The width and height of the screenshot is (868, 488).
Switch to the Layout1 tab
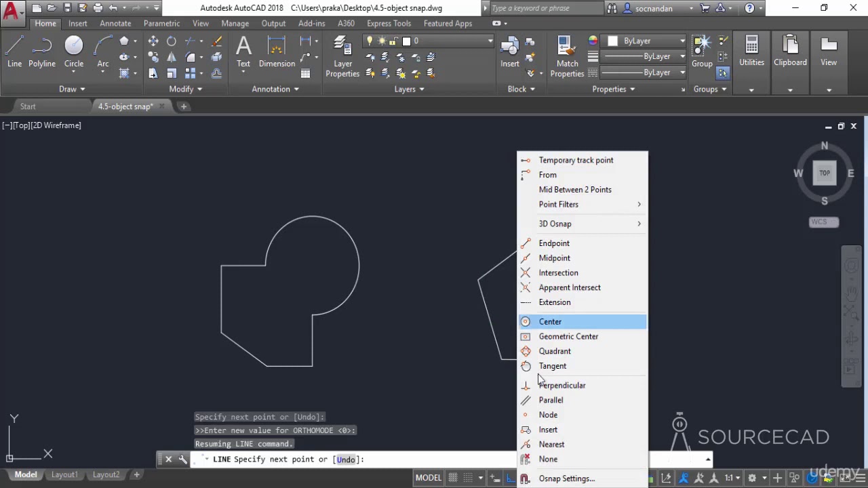point(64,474)
